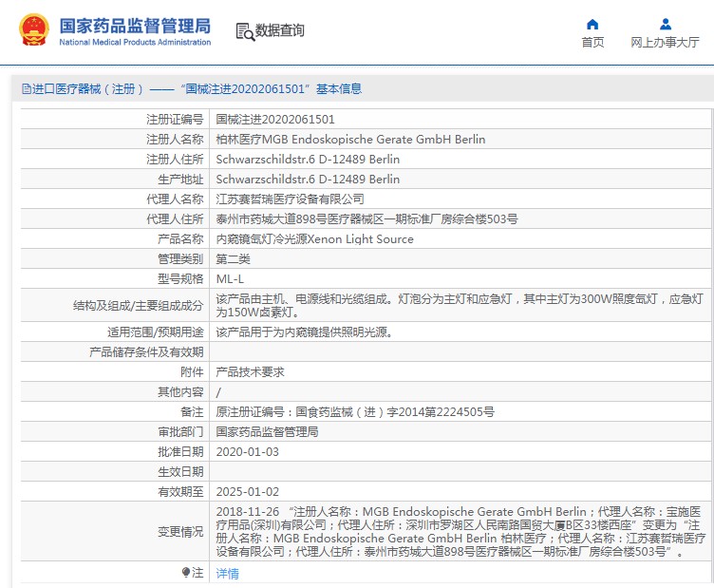Click the 首页 home icon
Screen dimensions: 714x588
tap(592, 24)
